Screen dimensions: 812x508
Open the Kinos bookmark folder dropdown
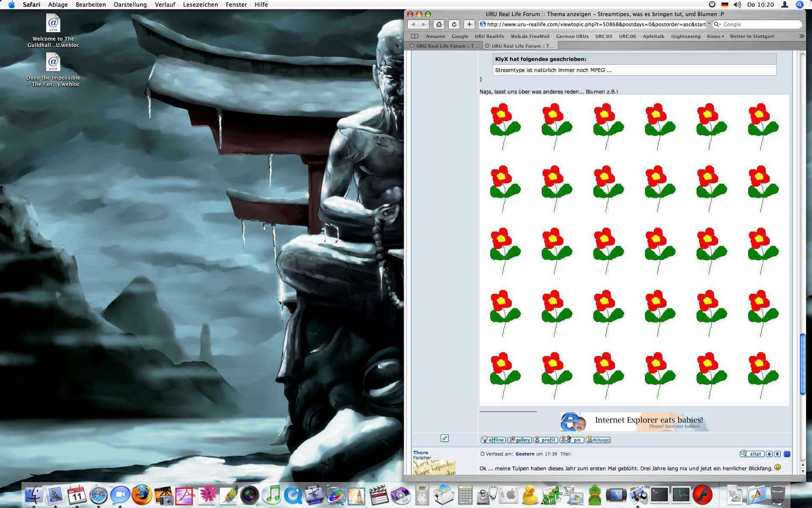pos(716,36)
